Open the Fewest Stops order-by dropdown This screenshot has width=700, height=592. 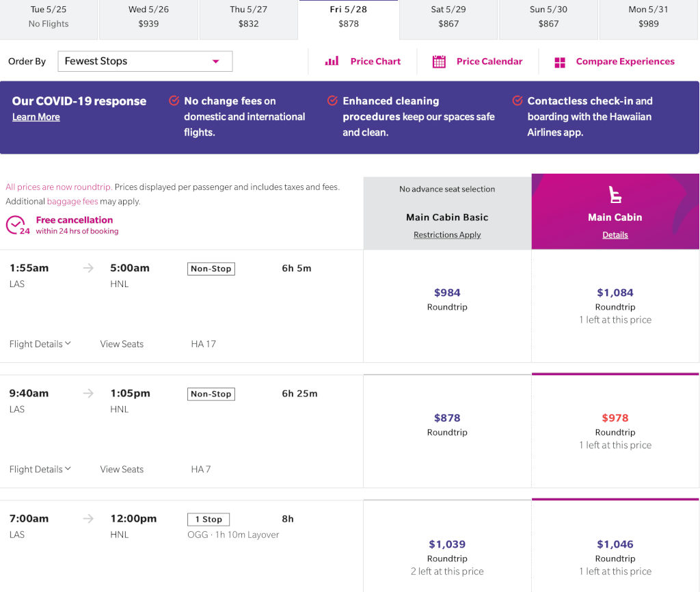(145, 61)
